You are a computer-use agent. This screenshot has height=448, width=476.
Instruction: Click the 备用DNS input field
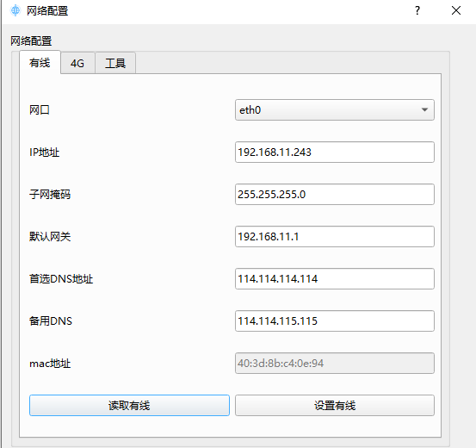click(335, 321)
